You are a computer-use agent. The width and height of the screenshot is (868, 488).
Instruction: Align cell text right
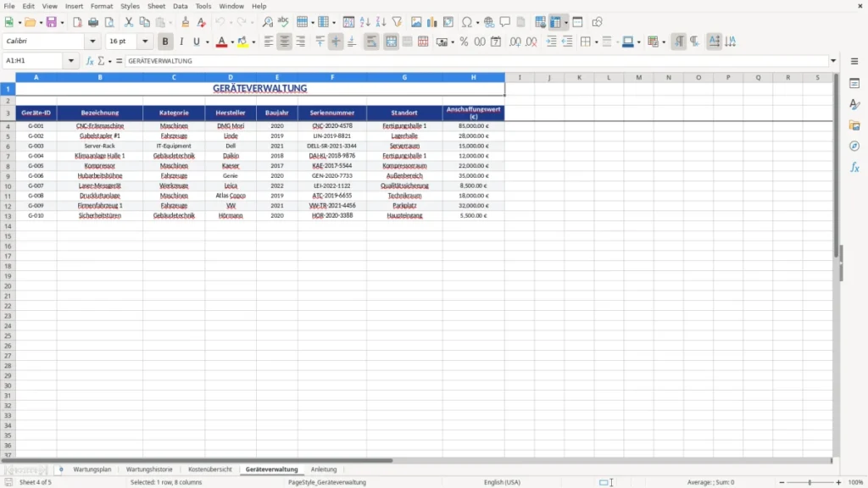[301, 42]
